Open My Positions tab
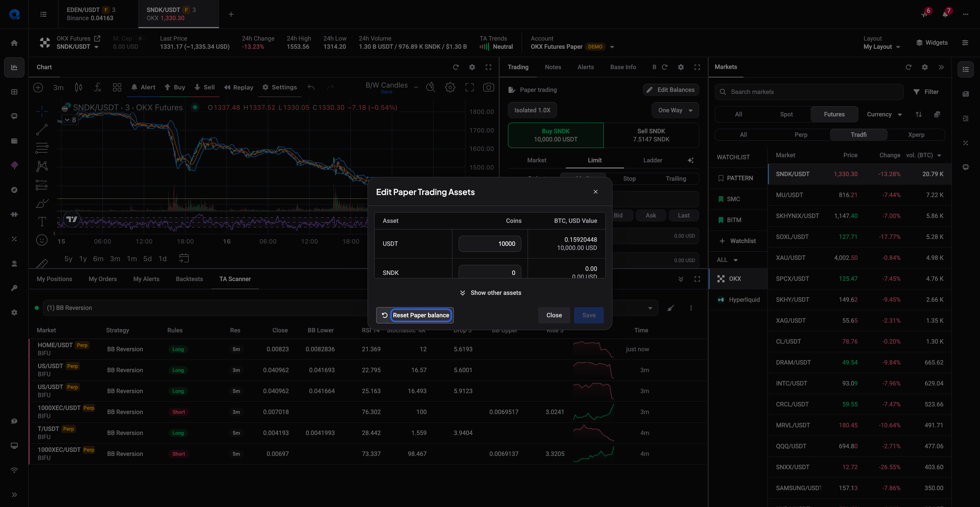This screenshot has width=980, height=507. coord(54,279)
